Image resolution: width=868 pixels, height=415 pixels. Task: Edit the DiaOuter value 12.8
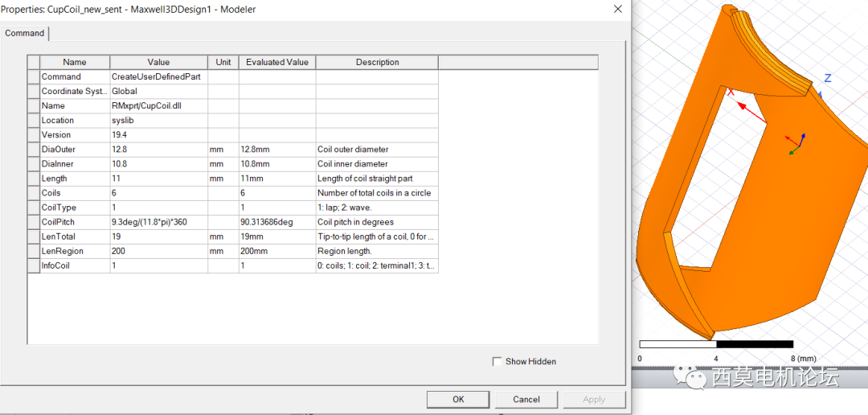click(x=159, y=150)
